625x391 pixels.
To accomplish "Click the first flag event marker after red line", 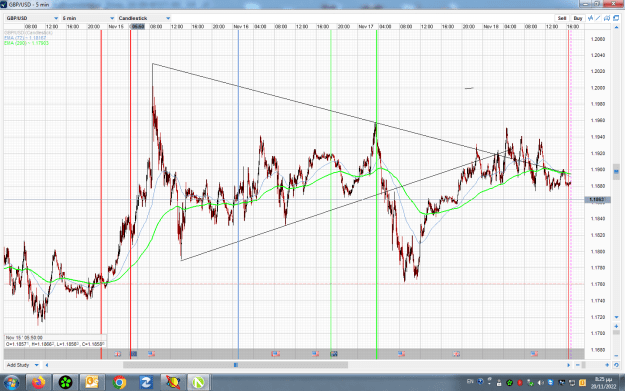I will tap(118, 354).
